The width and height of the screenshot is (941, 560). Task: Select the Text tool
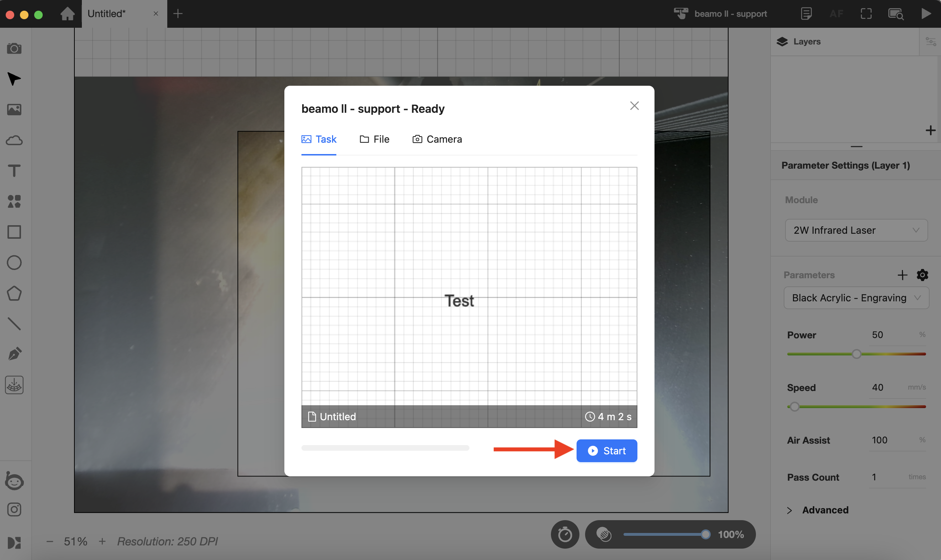14,171
